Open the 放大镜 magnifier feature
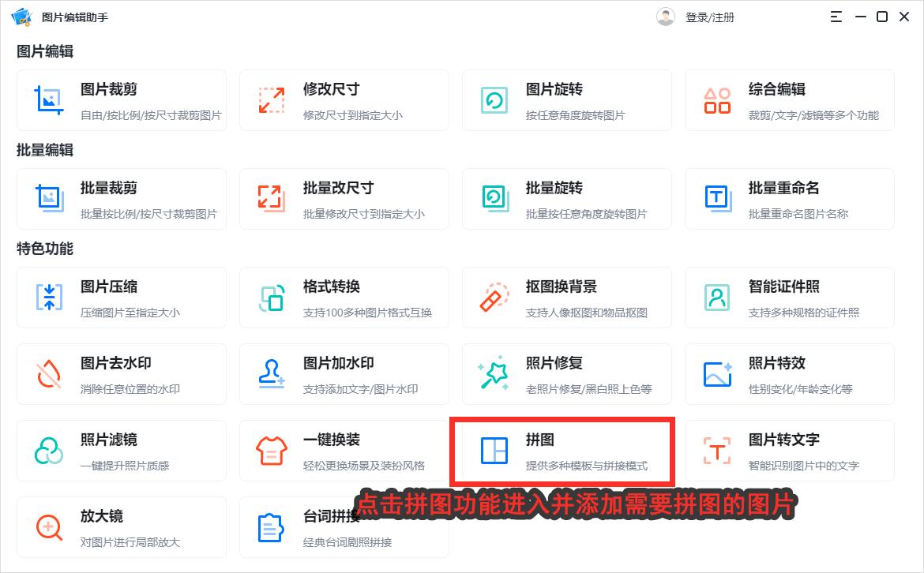 (122, 527)
